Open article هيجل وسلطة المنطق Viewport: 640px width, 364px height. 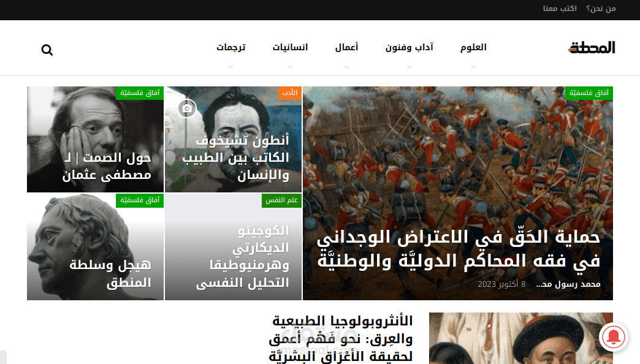tap(110, 273)
